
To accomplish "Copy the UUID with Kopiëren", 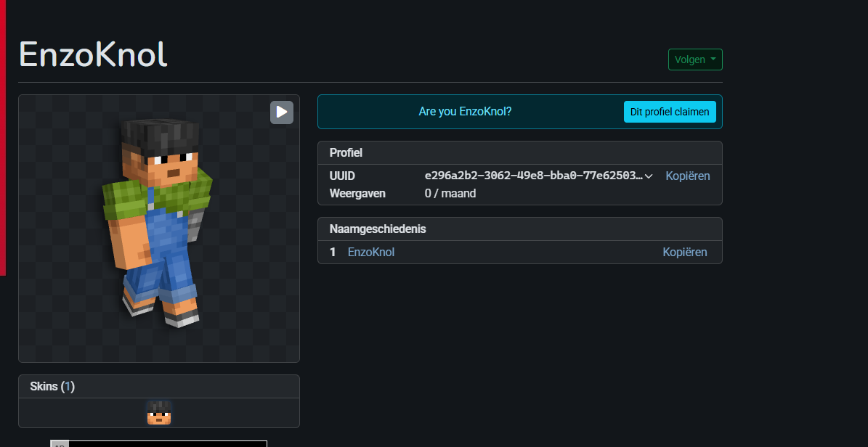I will pos(687,176).
